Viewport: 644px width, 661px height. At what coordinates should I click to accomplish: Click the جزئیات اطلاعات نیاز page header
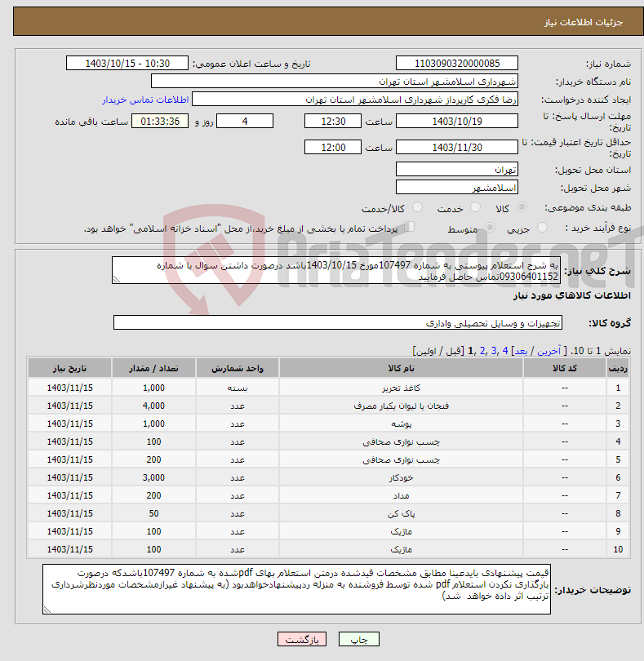pyautogui.click(x=583, y=22)
